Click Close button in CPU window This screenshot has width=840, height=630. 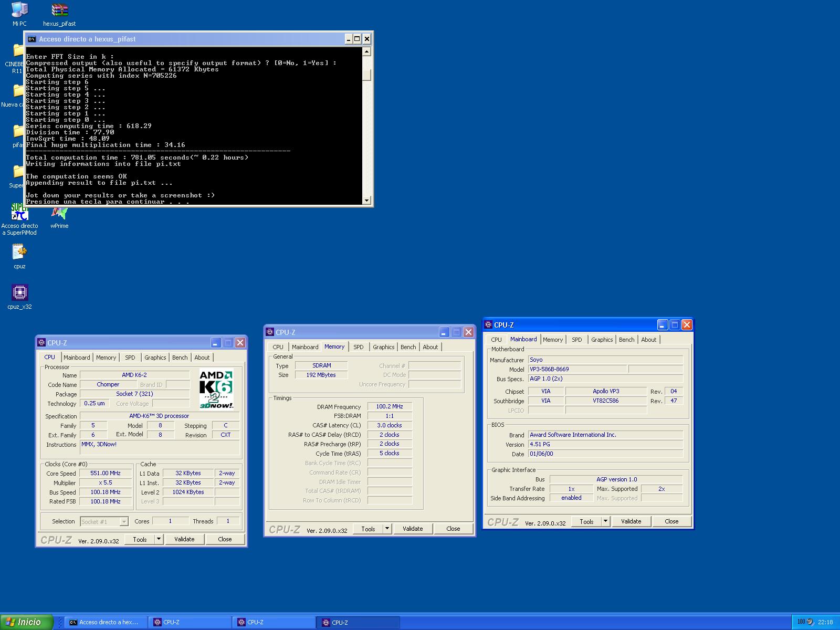225,539
